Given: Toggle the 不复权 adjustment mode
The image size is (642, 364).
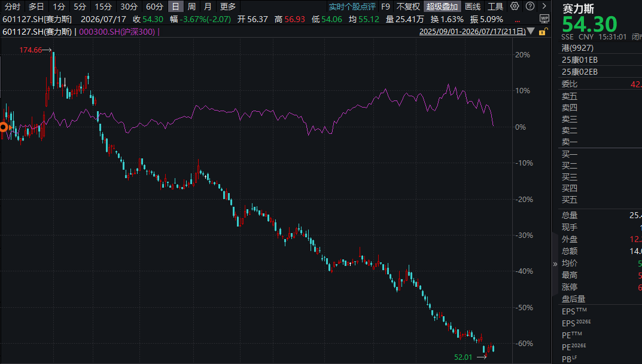Looking at the screenshot, I should click(x=408, y=7).
